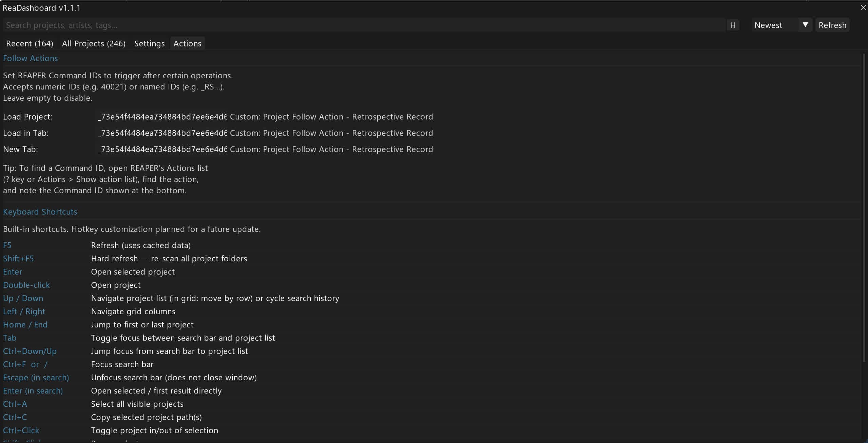Click the Ctrl+Click shortcut label
The width and height of the screenshot is (868, 443).
click(x=21, y=430)
